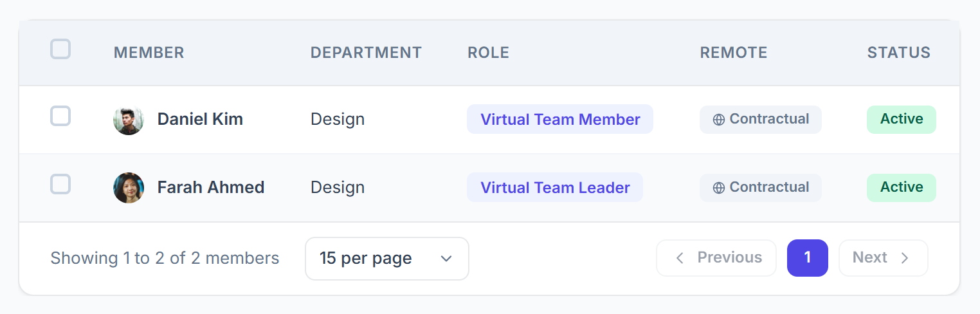Sort by the STATUS column header
The height and width of the screenshot is (314, 980).
[899, 53]
